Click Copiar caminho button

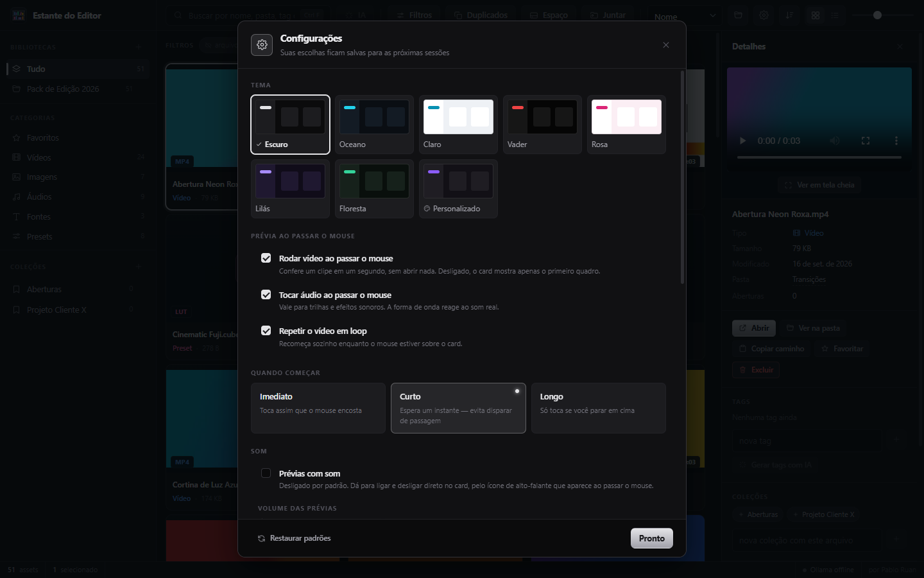tap(771, 349)
